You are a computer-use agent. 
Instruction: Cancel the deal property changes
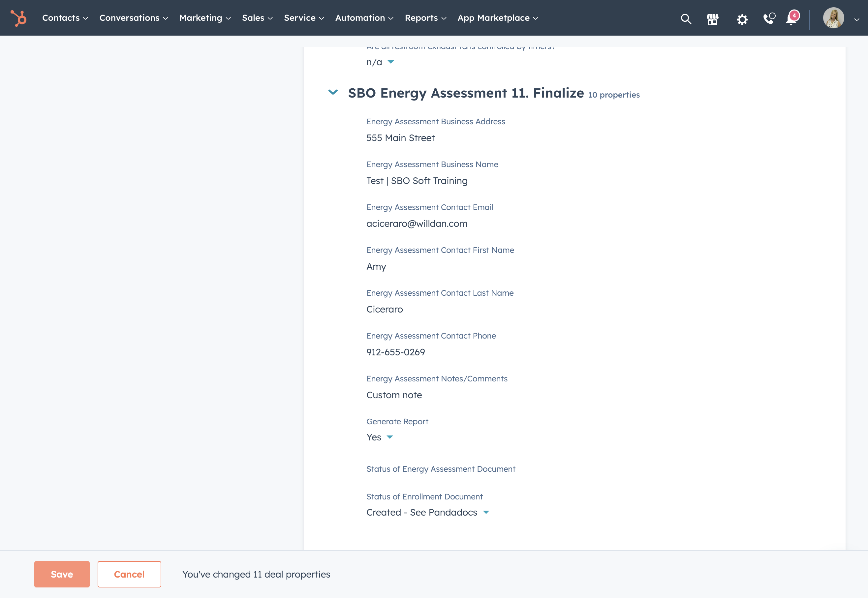click(x=129, y=574)
